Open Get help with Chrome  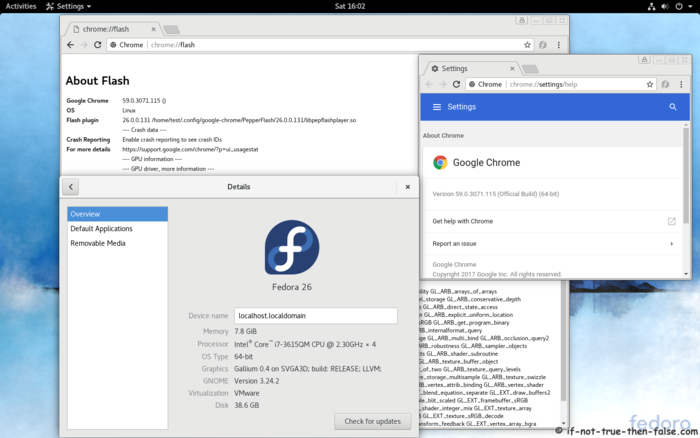click(553, 221)
